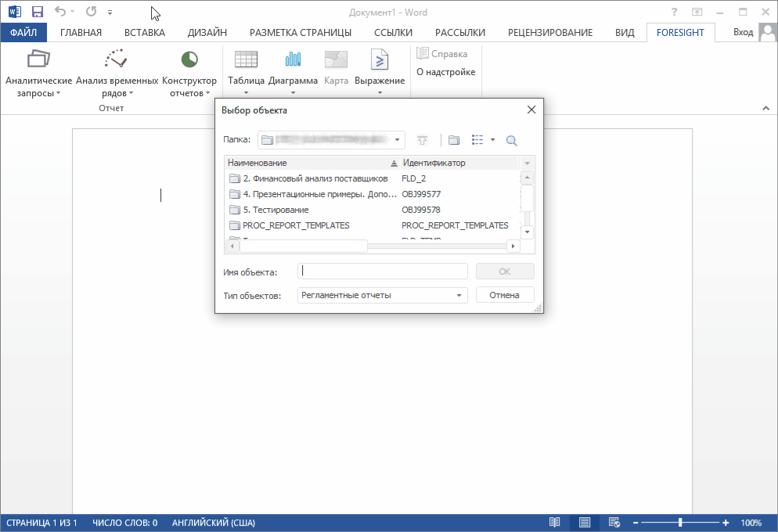This screenshot has height=532, width=778.
Task: Insert a Таблица from the ribbon
Action: pos(246,73)
